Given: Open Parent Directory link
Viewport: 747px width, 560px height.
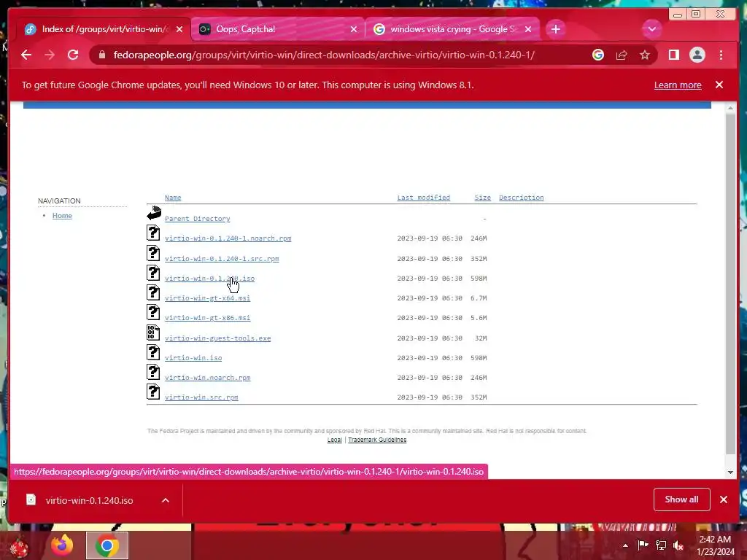Looking at the screenshot, I should click(x=197, y=219).
